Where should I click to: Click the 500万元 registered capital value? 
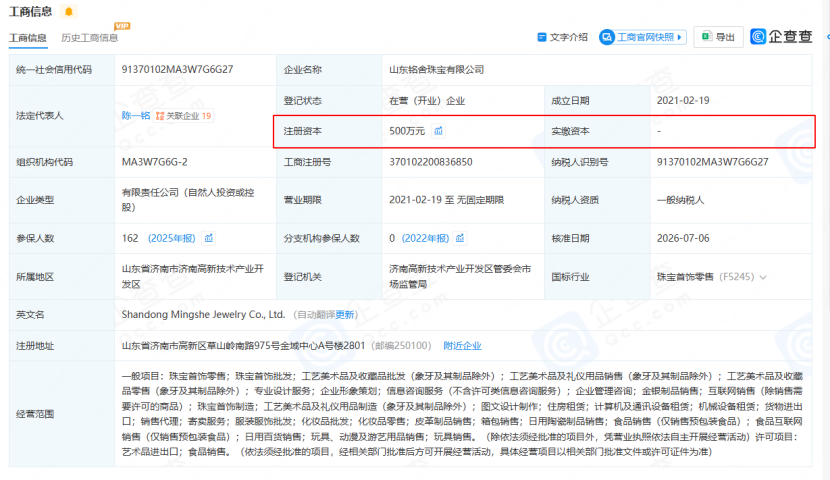tap(407, 131)
